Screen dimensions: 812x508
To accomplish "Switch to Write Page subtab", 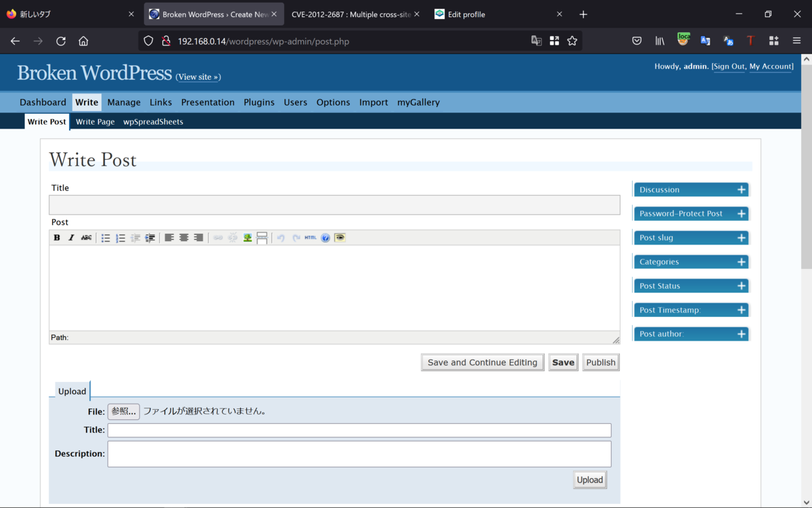I will click(x=95, y=122).
